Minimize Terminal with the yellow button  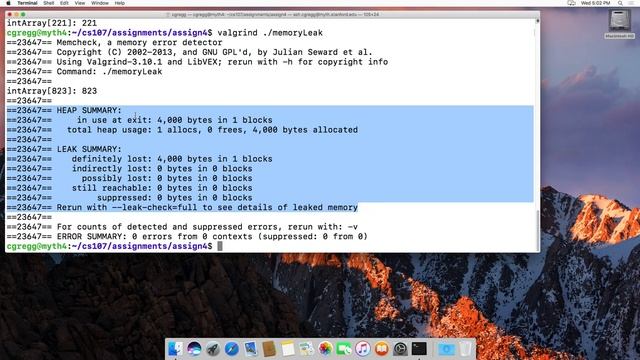16,14
